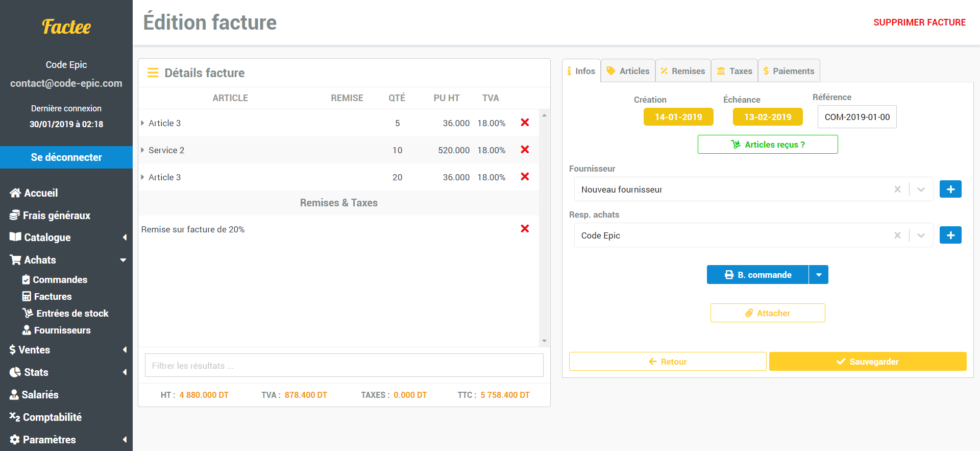
Task: Switch to the Paiements tab
Action: [789, 71]
